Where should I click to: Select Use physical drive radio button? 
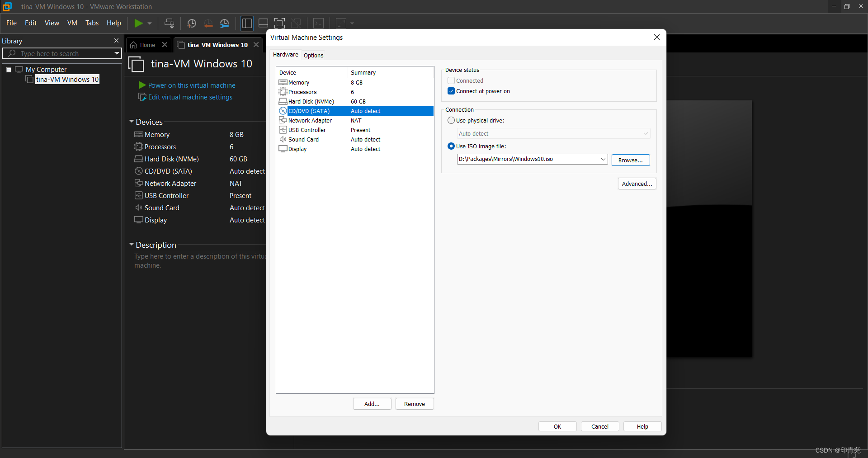pos(451,120)
